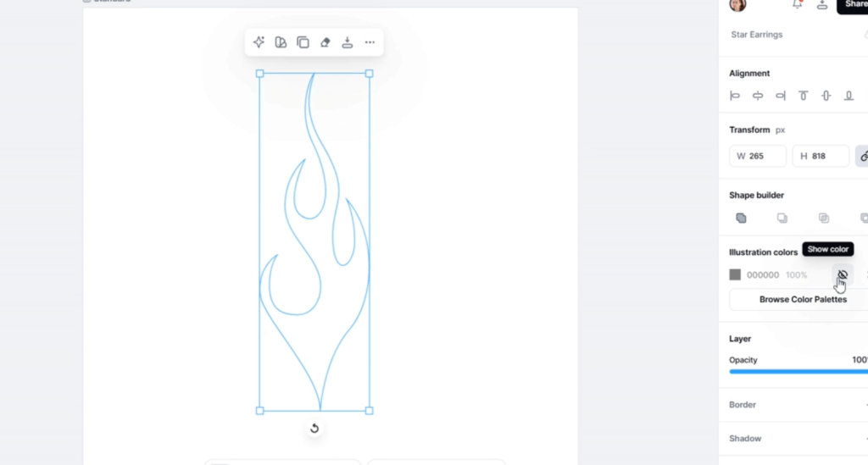
Task: Click the width input field showing 265
Action: 758,156
